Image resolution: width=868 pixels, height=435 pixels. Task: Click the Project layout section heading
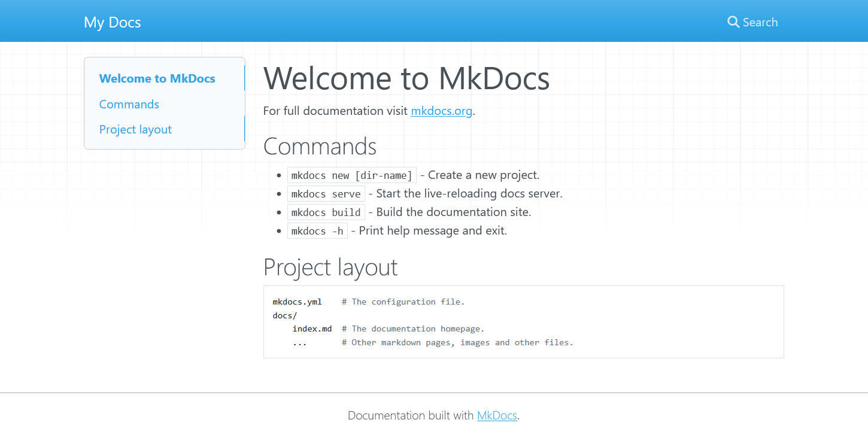click(330, 267)
